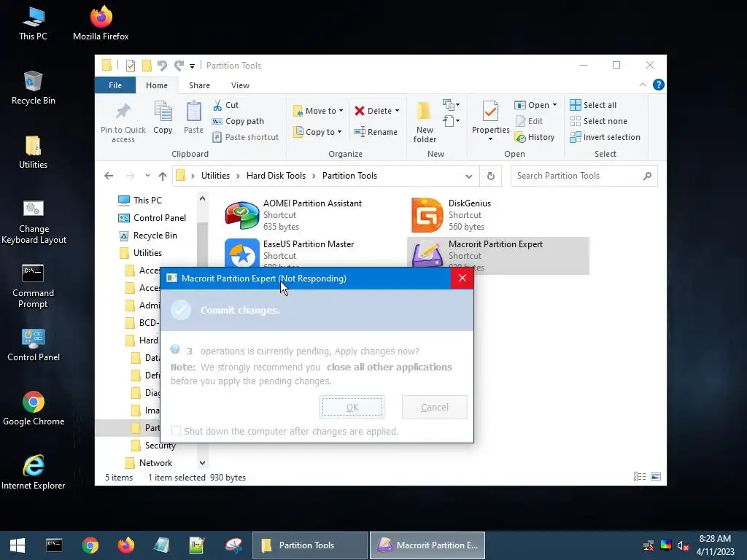Click the muted volume tray icon
Screen dimensions: 747x560
[x=683, y=545]
